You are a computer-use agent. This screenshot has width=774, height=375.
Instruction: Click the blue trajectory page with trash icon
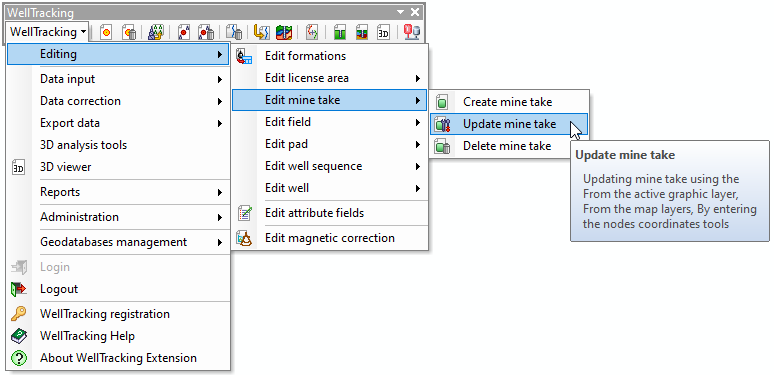pyautogui.click(x=233, y=32)
